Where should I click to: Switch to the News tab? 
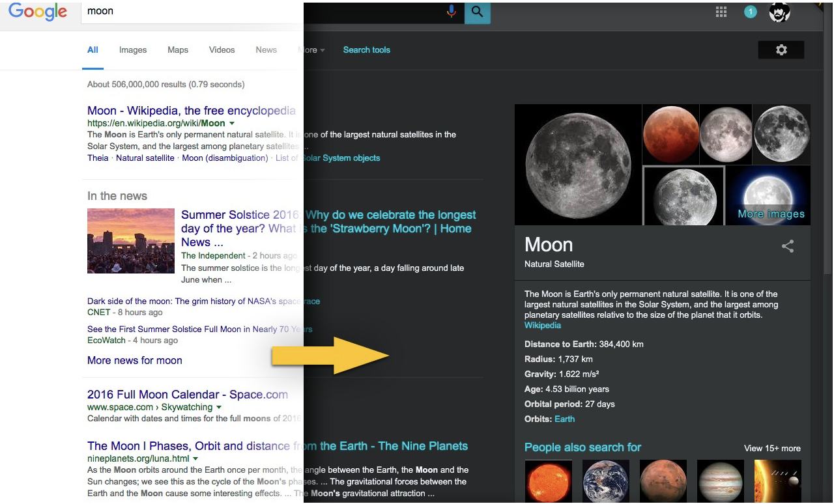coord(266,50)
